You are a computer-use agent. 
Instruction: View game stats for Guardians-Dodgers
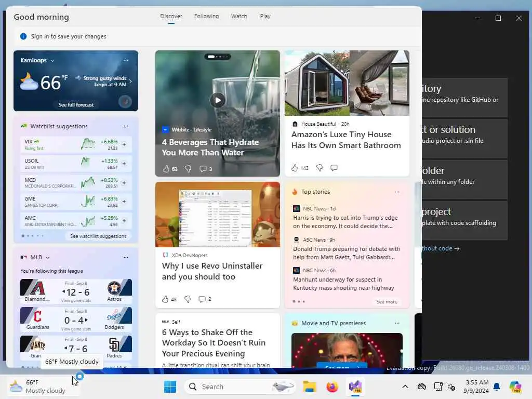(x=76, y=329)
